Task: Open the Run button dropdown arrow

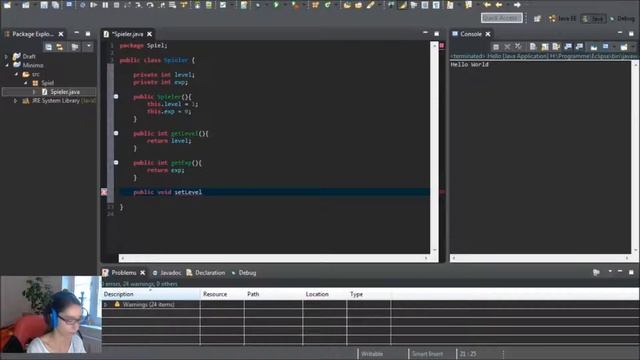Action: [285, 5]
